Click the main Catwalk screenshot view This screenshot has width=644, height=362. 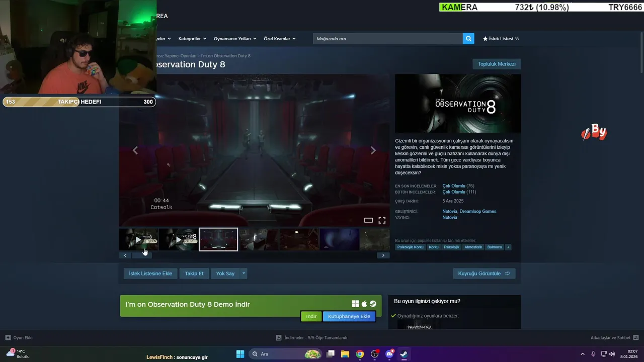click(x=254, y=150)
